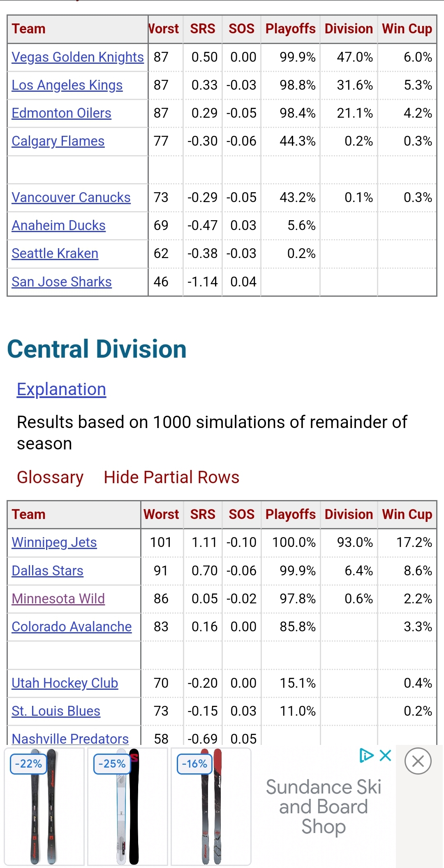The image size is (444, 868).
Task: Open Sundance Ski and Board Shop ad
Action: (x=324, y=807)
